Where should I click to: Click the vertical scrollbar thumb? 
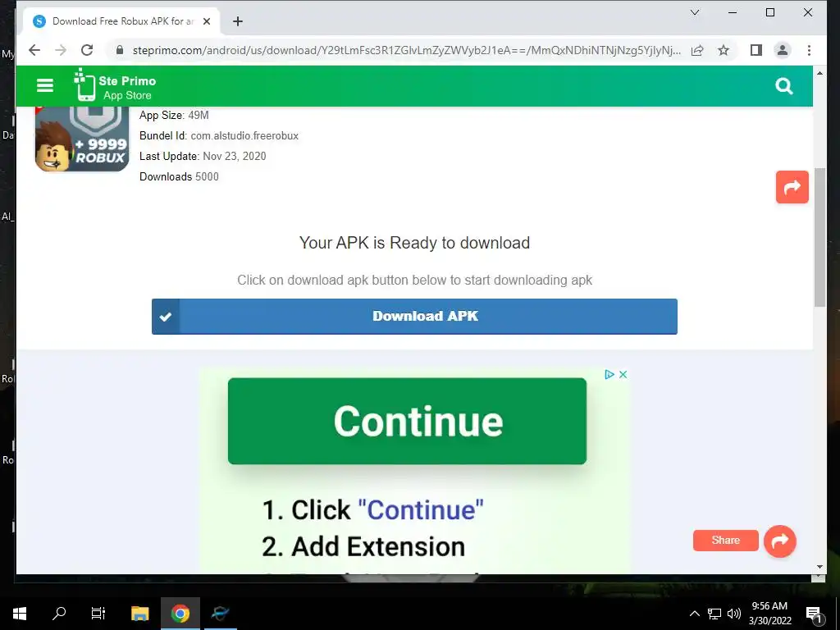pyautogui.click(x=819, y=237)
